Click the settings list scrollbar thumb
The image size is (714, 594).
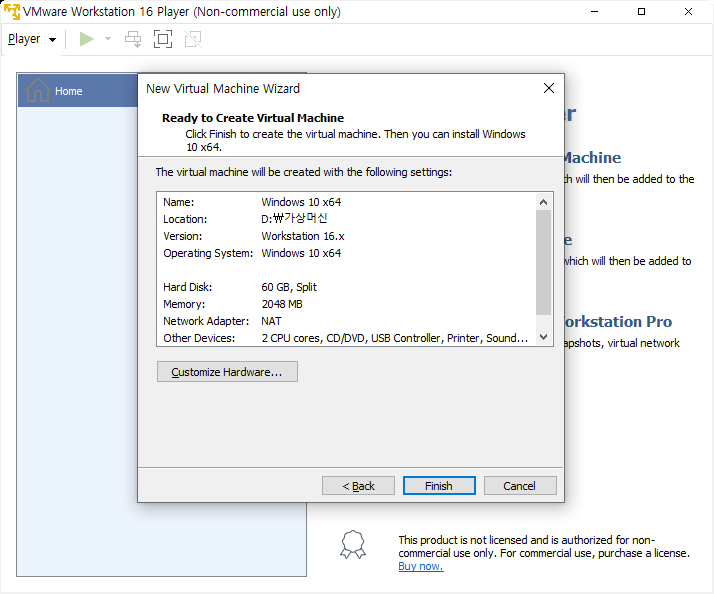543,262
